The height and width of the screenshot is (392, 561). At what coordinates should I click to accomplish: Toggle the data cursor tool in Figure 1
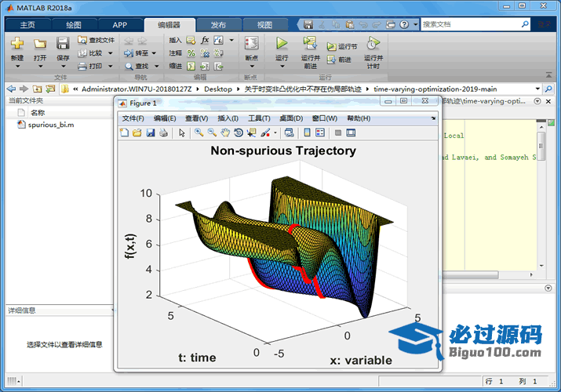[252, 133]
